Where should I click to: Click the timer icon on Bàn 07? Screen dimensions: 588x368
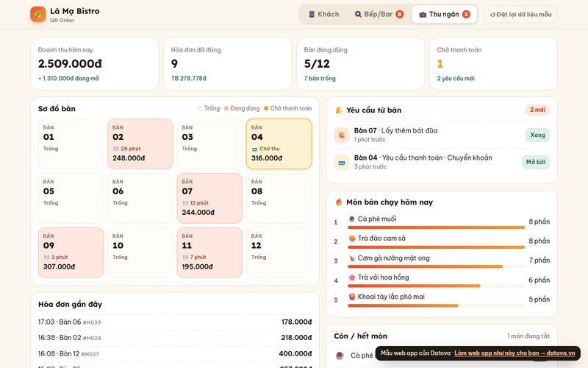(x=185, y=203)
